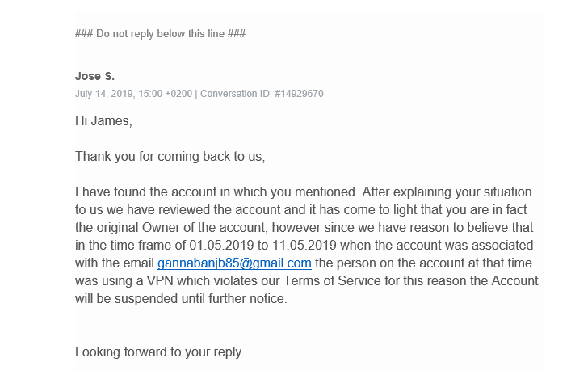Click the date 11.05.2019 in the message
588x379 pixels.
[304, 245]
